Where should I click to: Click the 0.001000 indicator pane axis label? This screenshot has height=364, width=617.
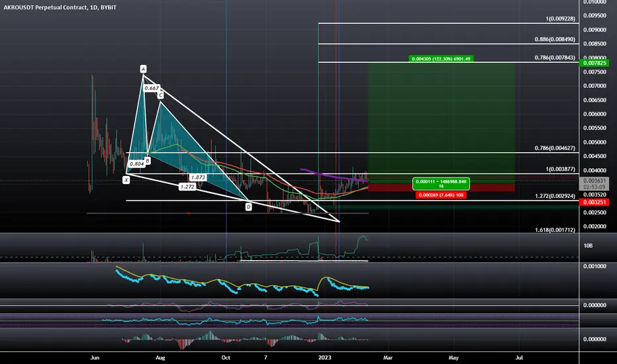pyautogui.click(x=594, y=266)
